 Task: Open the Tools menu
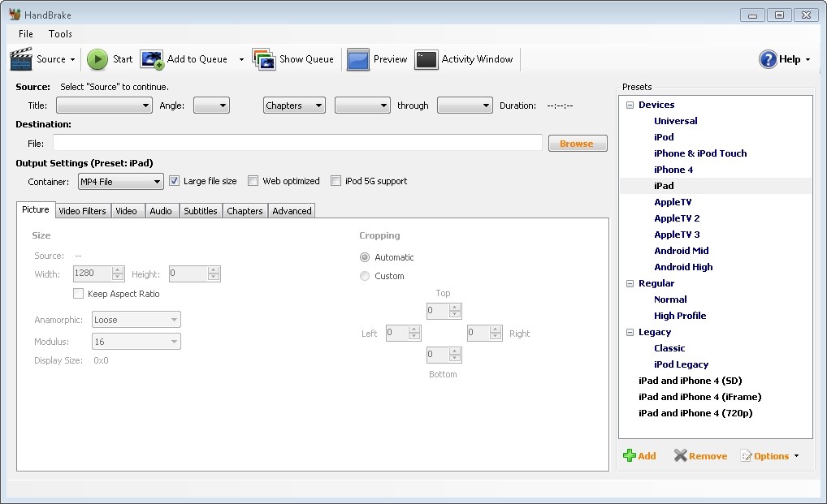(x=60, y=34)
